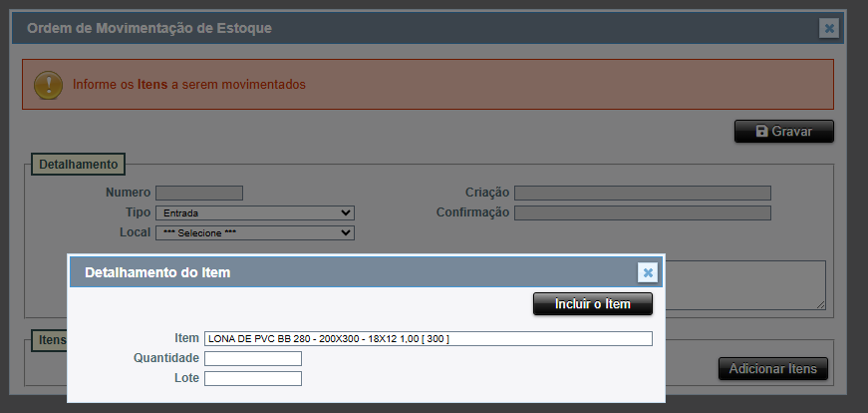Focus the Item text field

[x=428, y=339]
